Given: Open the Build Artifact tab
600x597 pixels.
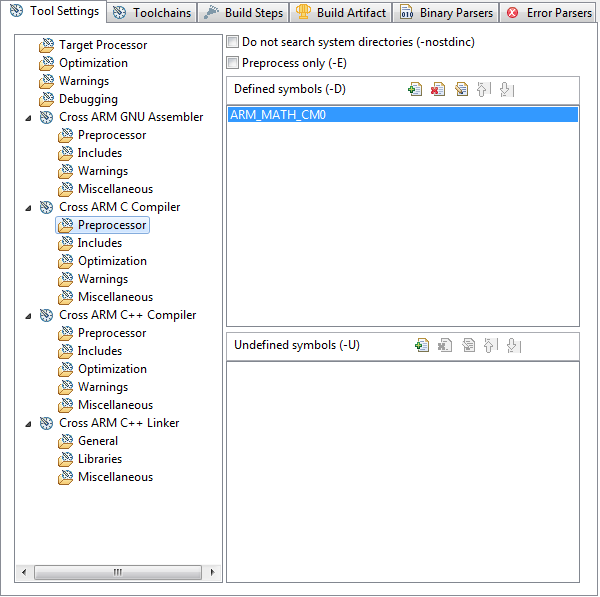Looking at the screenshot, I should tap(341, 13).
